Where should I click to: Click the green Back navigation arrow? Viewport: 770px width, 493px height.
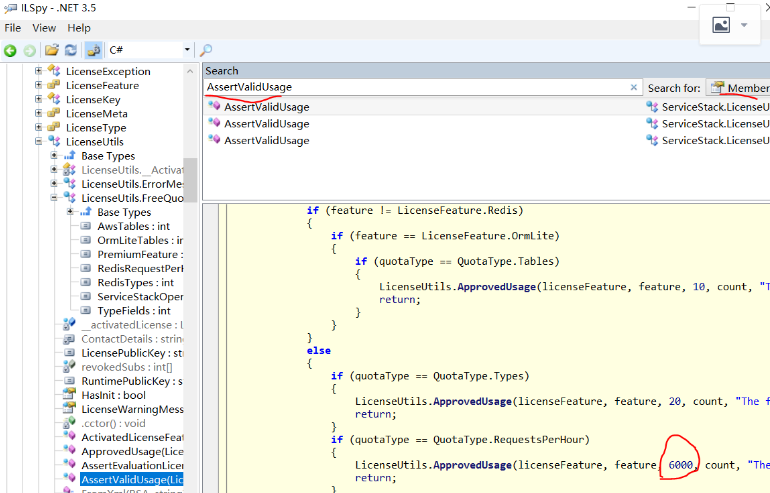point(11,50)
